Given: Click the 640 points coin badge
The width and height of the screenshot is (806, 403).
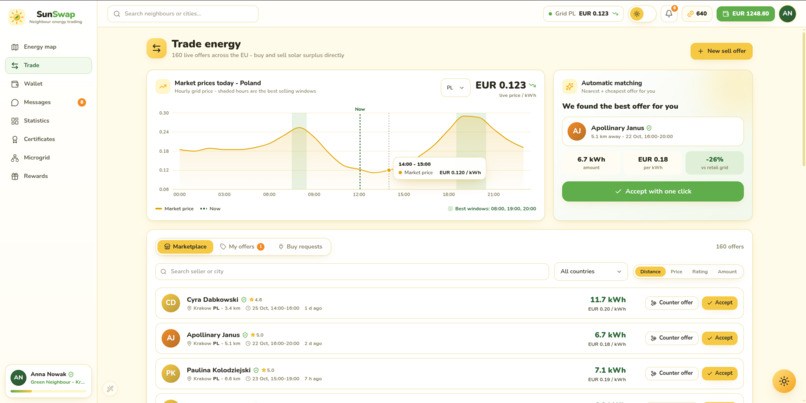Looking at the screenshot, I should click(x=697, y=14).
